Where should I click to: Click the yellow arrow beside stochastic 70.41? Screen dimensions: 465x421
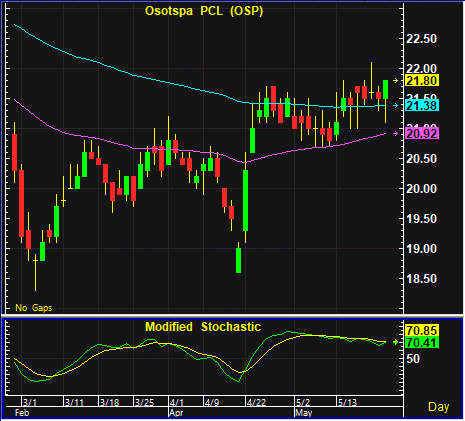coord(396,342)
